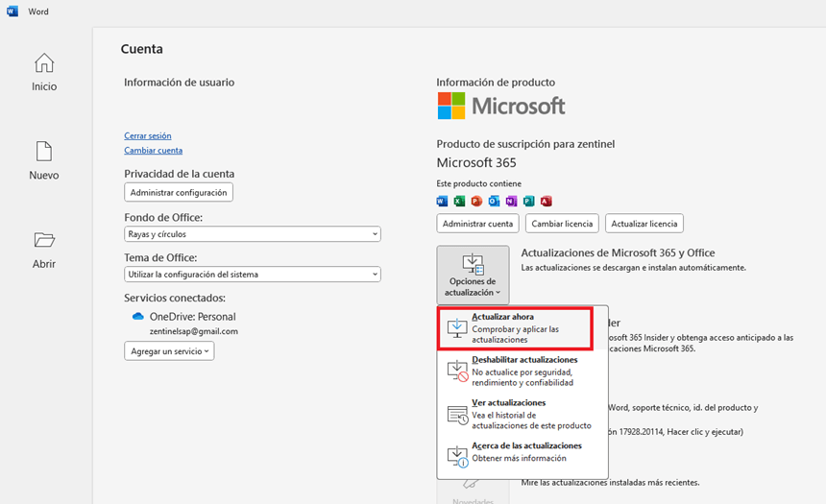Click the Actualizar ahora download icon

click(x=457, y=327)
